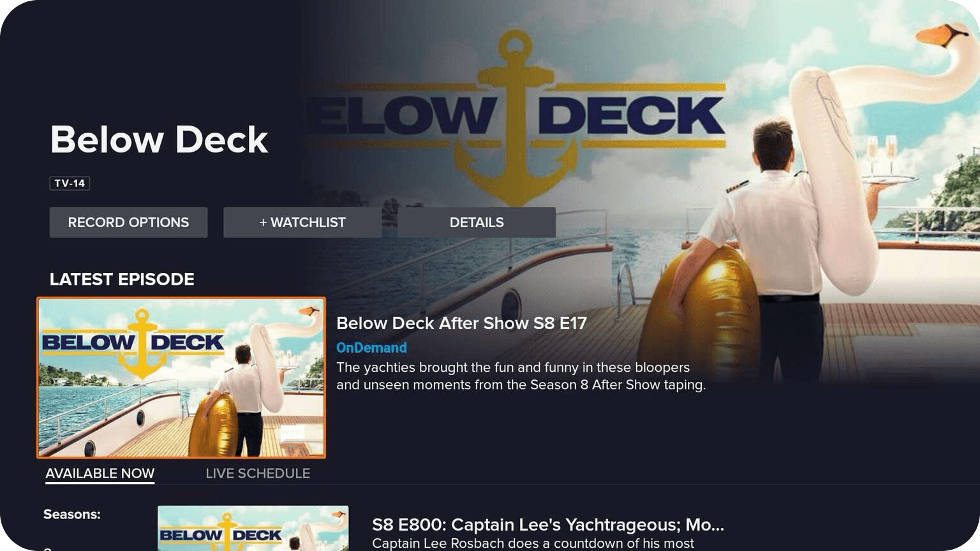Screen dimensions: 980x551
Task: Add show via + WATCHLIST button
Action: (x=302, y=223)
